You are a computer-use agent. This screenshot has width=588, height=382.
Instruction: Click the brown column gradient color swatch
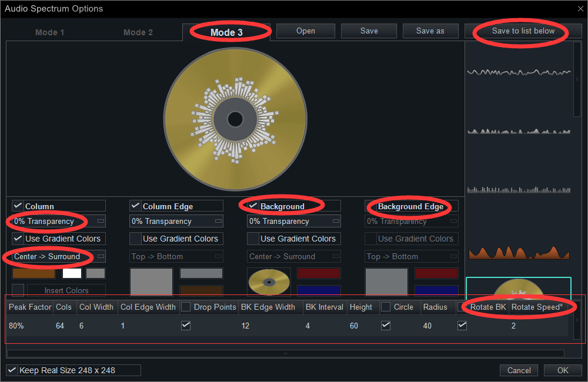tap(34, 273)
